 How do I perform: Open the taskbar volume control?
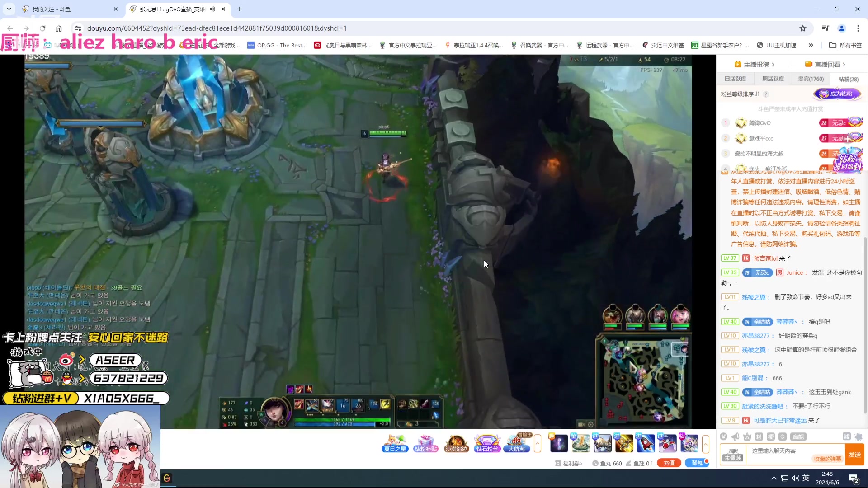click(795, 478)
